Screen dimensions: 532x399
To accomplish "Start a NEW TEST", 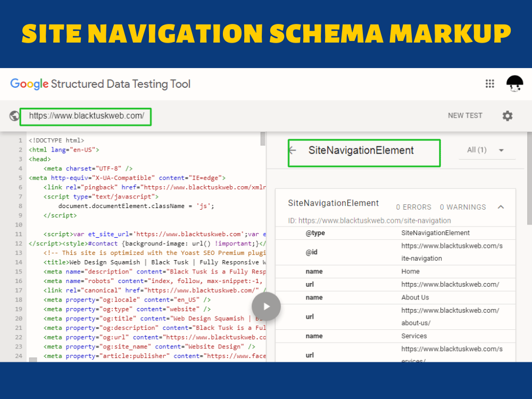I will (x=465, y=115).
